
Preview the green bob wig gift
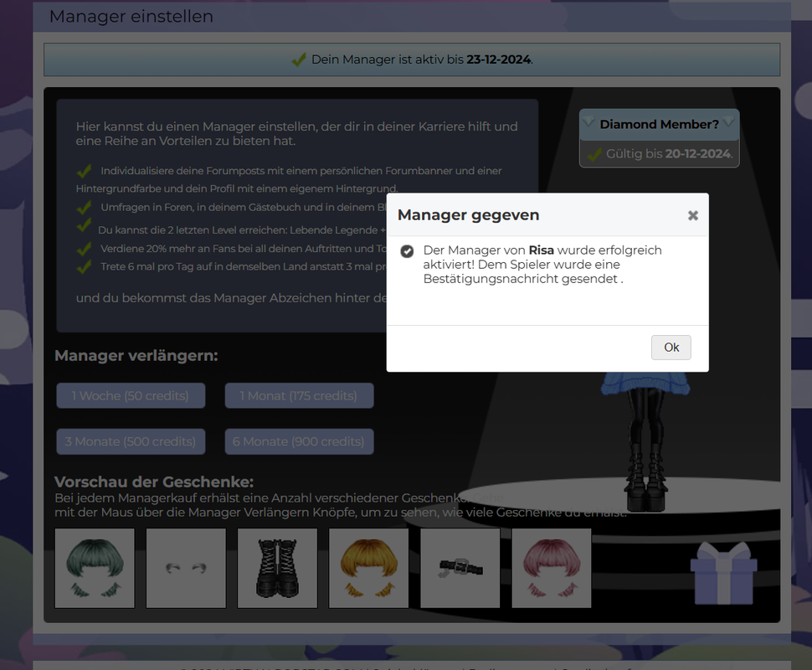coord(95,568)
